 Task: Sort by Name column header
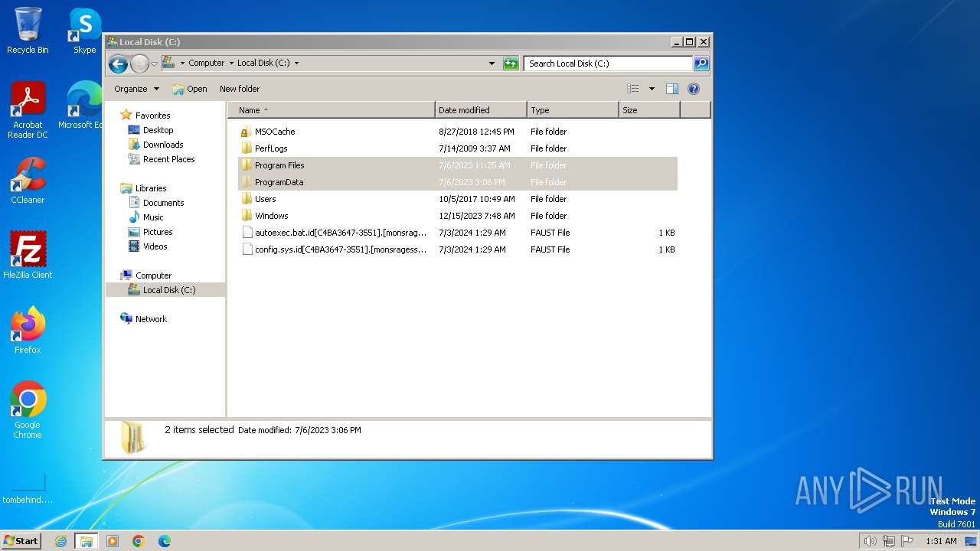(x=332, y=110)
